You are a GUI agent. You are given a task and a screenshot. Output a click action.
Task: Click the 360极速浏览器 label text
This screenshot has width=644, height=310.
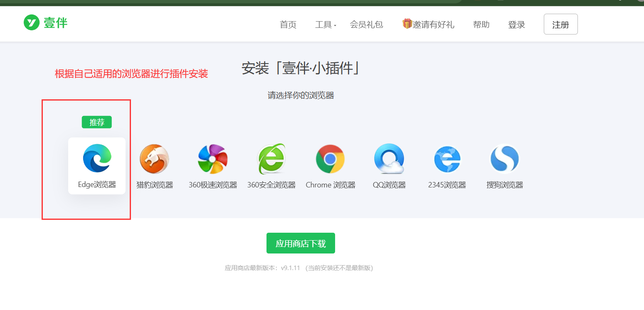click(x=213, y=185)
